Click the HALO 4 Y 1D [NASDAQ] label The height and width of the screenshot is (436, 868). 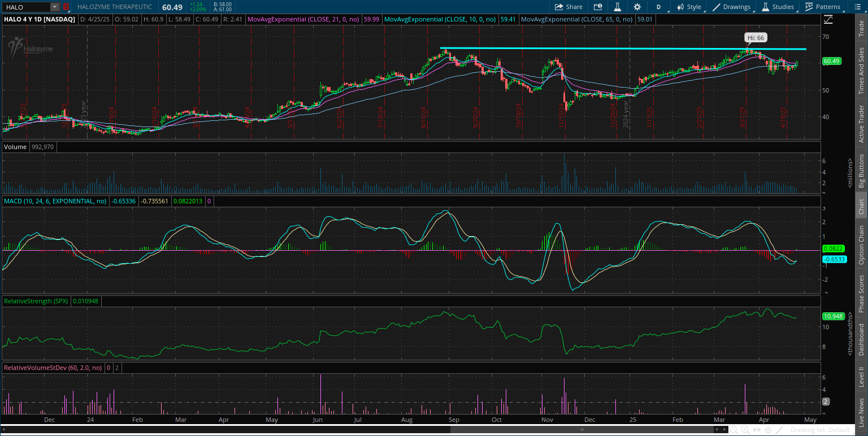pos(40,19)
